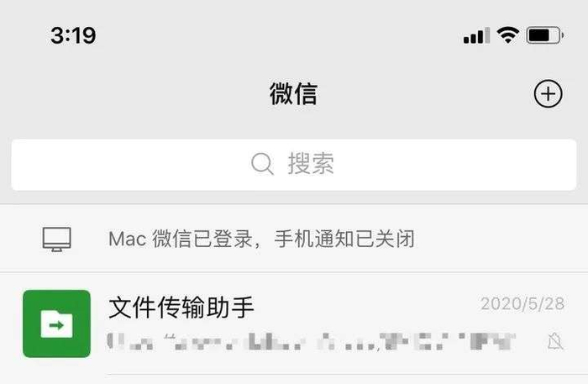588x384 pixels.
Task: Click blank header area left of 微信
Action: pos(135,94)
